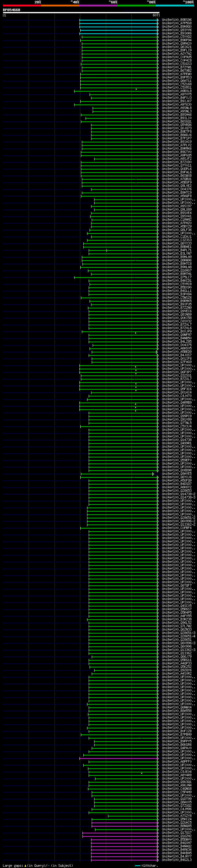The image size is (197, 868).
Task: Click the gap triangle on the B0XJP9 row
Action: pos(136,333)
